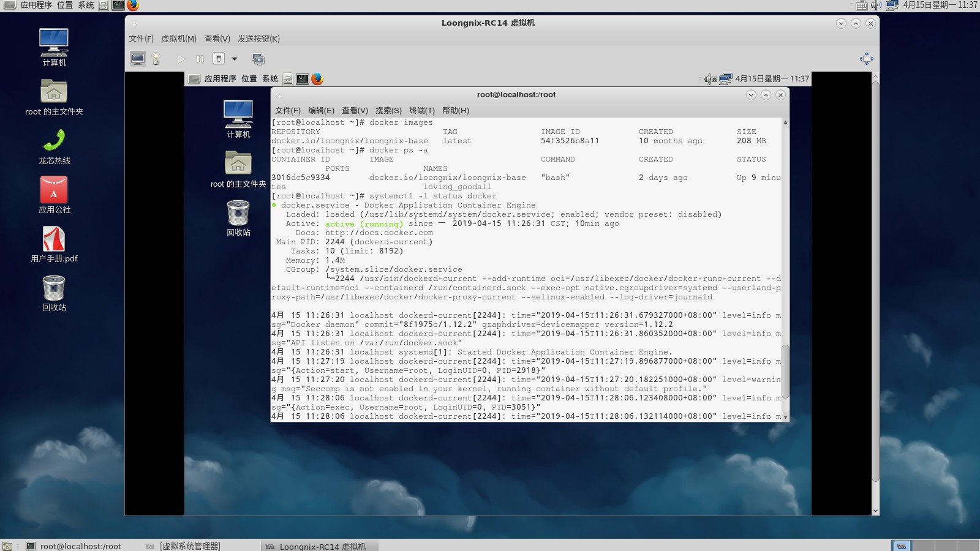Open host 系统 menu
The width and height of the screenshot is (980, 551).
point(86,5)
